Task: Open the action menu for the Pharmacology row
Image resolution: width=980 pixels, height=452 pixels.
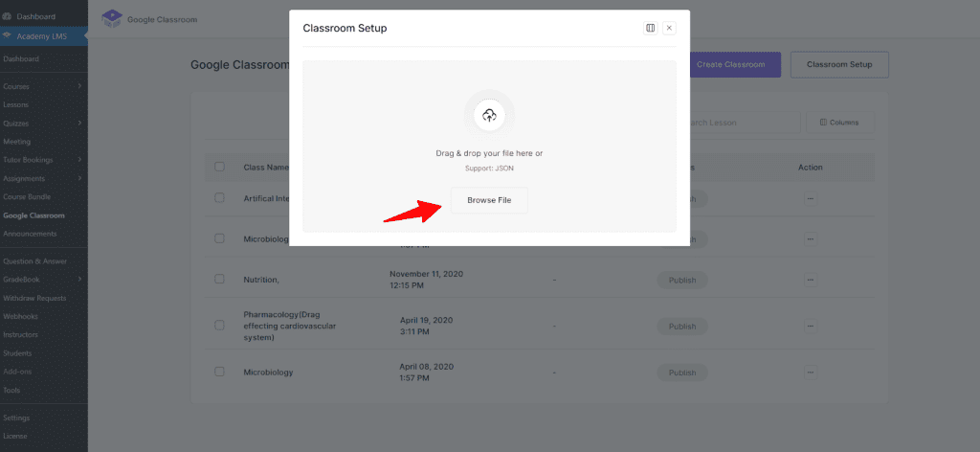Action: pos(810,326)
